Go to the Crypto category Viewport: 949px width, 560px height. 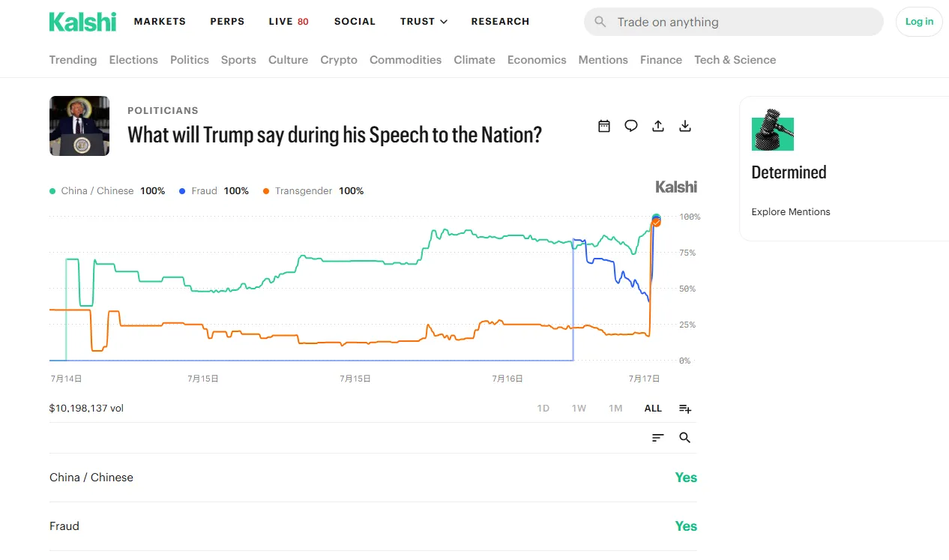click(339, 60)
